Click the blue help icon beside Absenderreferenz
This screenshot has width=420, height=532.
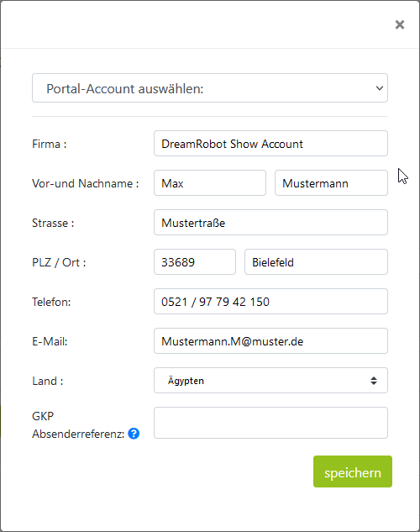coord(134,434)
